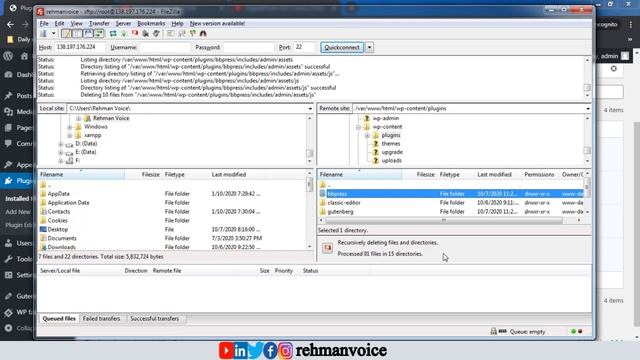Expand the Windows folder tree node
The image size is (640, 360).
pos(69,127)
